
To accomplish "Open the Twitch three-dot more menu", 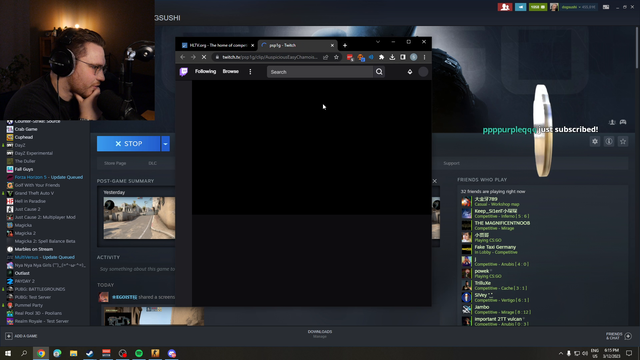I will point(250,71).
